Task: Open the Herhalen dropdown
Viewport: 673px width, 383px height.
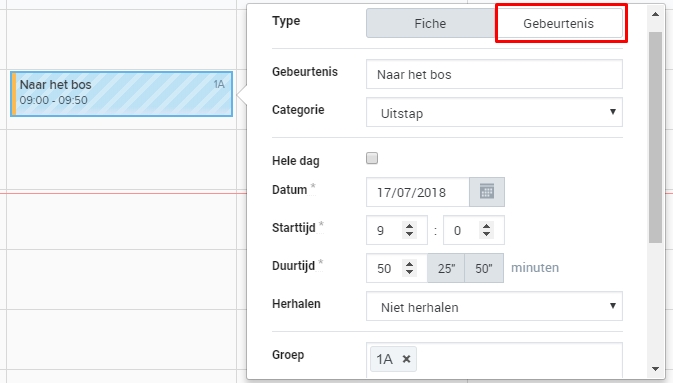Action: 494,306
